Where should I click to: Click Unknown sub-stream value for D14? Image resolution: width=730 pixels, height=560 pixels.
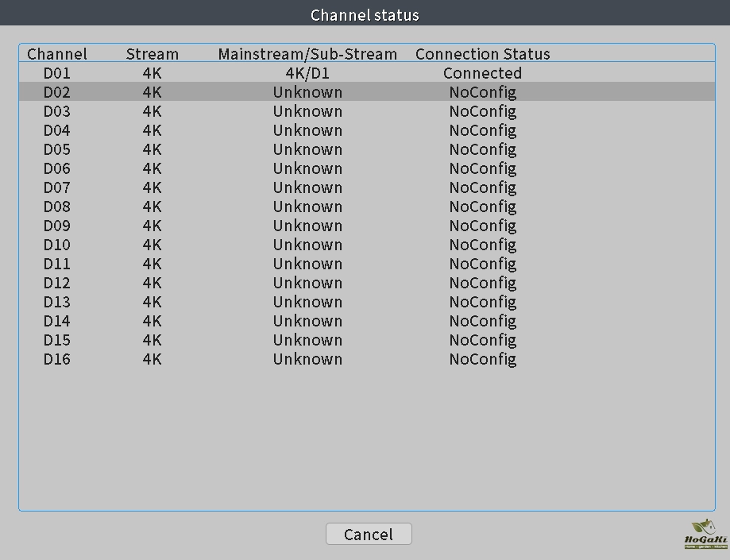[x=307, y=321]
